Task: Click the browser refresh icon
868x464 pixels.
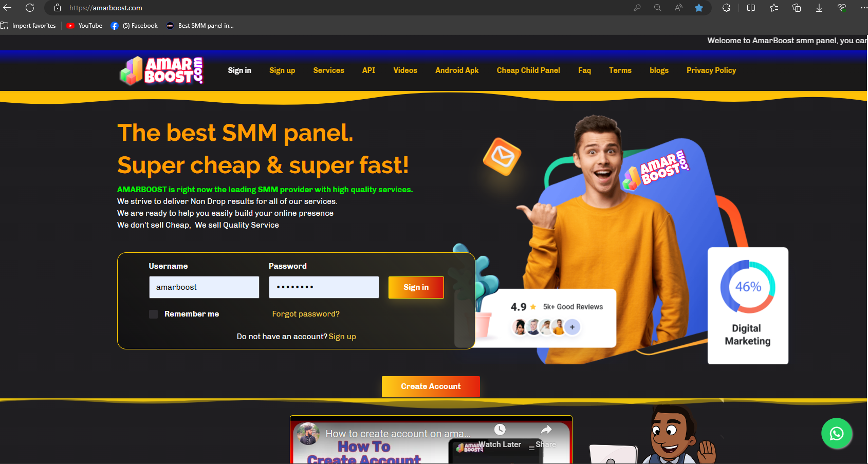Action: pos(30,8)
